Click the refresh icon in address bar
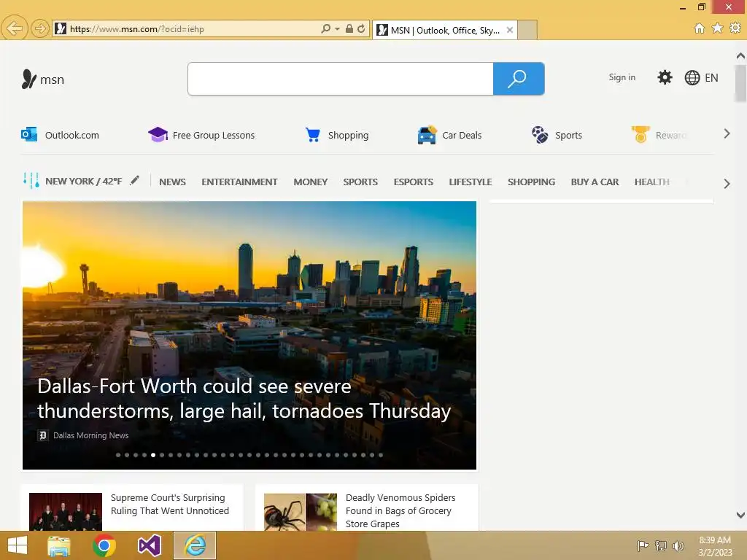This screenshot has height=560, width=747. tap(362, 28)
